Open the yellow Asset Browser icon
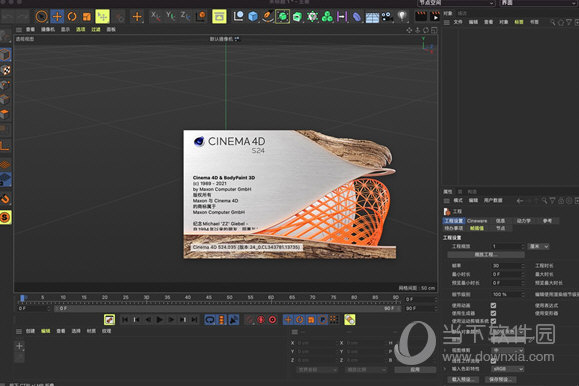Viewport: 579px width, 386px height. point(219,17)
